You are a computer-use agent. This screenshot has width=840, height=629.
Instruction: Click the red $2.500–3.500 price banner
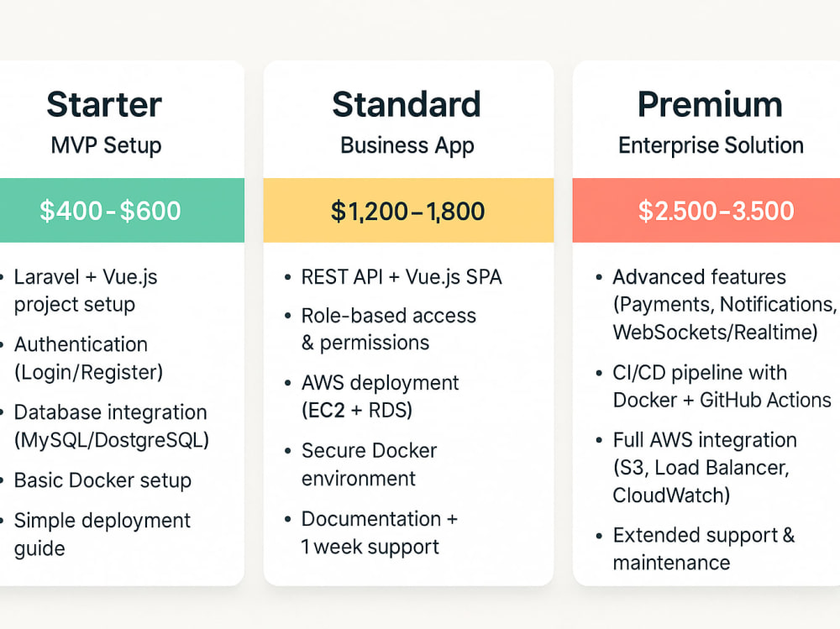tap(706, 210)
